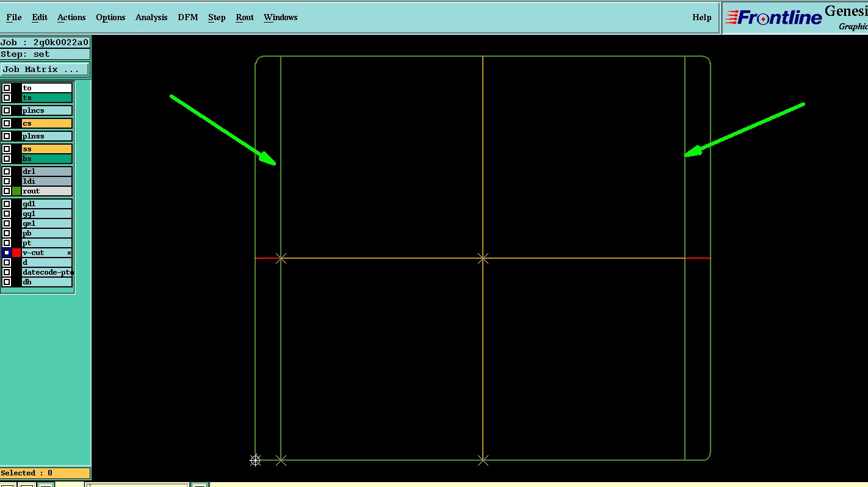
Task: Click the origin datum marker at panel corner
Action: pos(255,460)
